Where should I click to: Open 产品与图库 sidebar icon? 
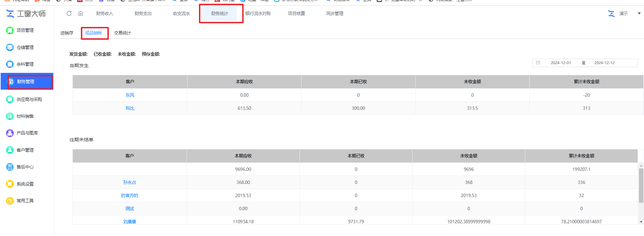pos(10,133)
